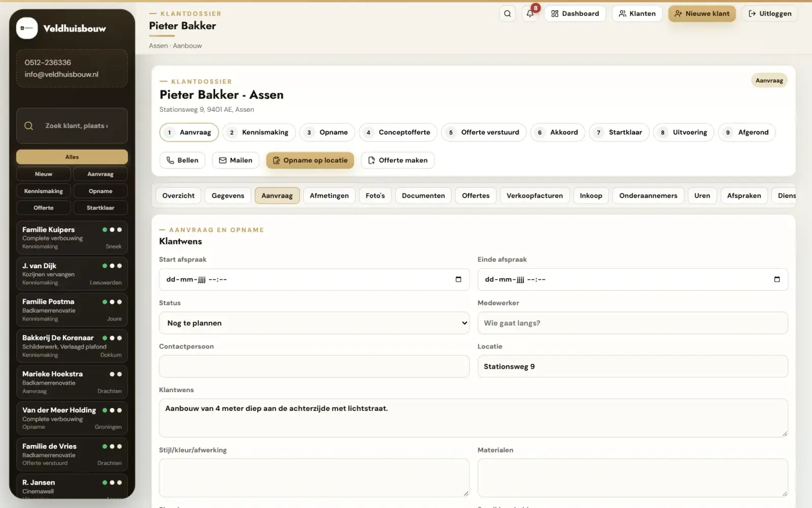
Task: Filter client list by Offerte
Action: [44, 208]
